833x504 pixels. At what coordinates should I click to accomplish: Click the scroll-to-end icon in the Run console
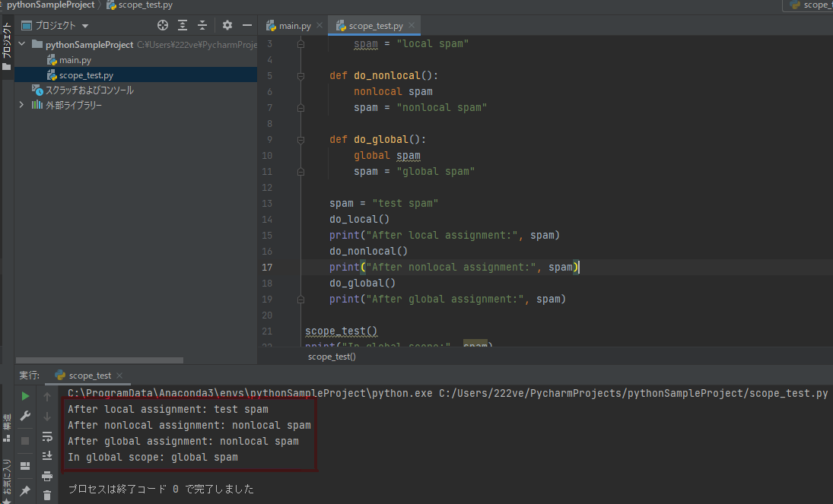[x=47, y=455]
